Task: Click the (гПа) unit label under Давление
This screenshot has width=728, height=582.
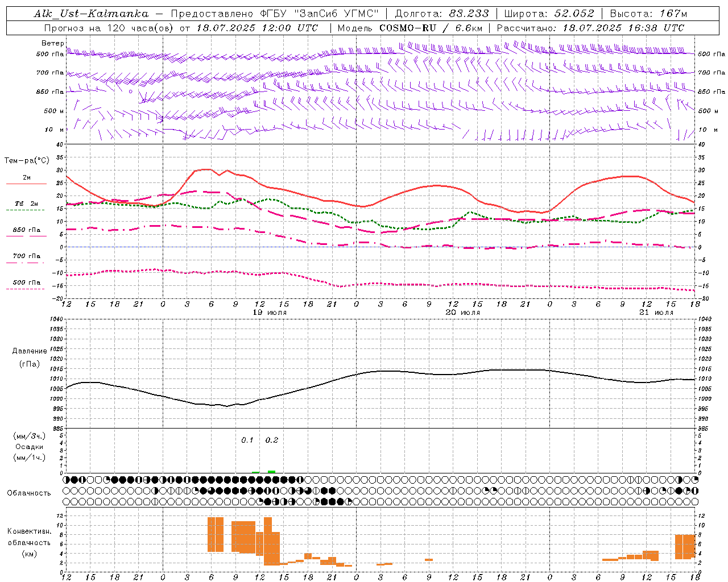Action: 30,364
